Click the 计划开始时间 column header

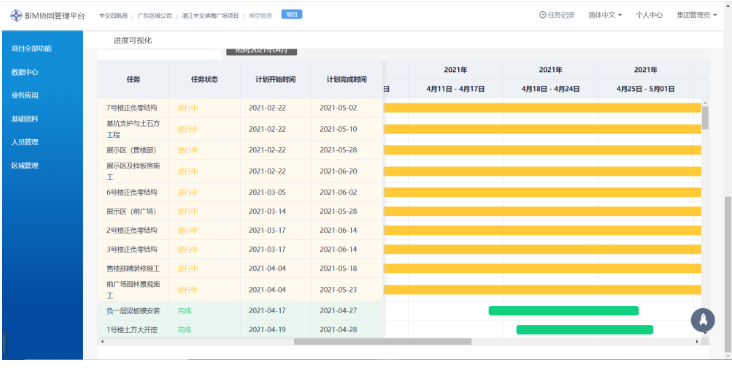pos(275,79)
